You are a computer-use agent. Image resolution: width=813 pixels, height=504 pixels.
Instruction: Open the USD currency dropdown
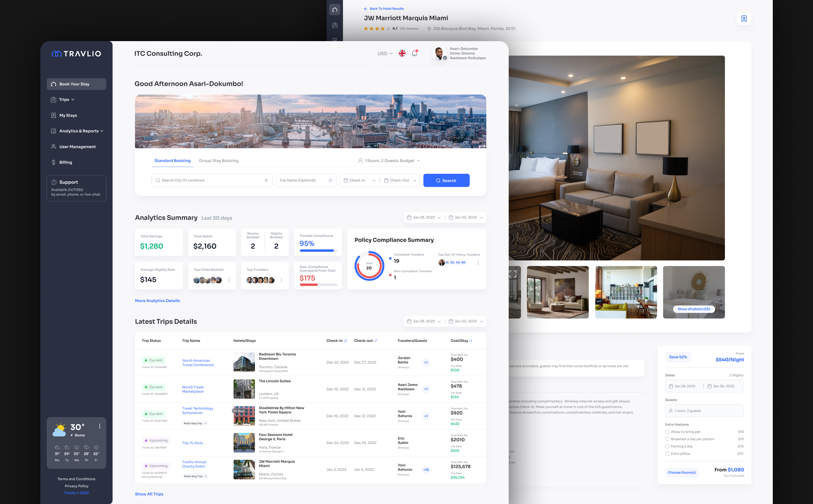[x=385, y=53]
